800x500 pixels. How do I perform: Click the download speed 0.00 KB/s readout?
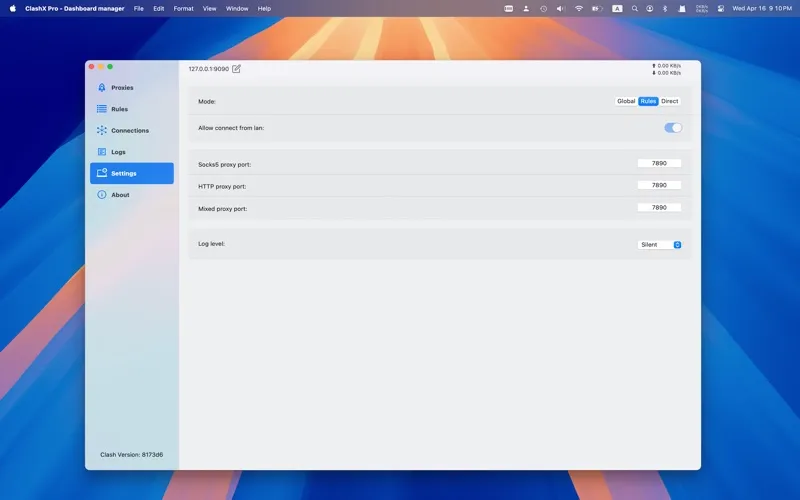(x=666, y=73)
